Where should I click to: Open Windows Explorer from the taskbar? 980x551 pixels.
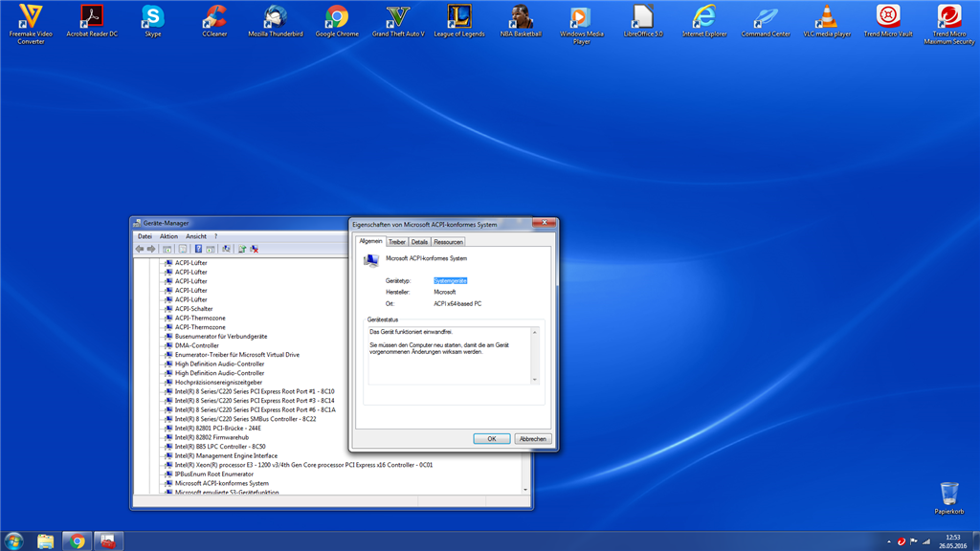[x=45, y=541]
